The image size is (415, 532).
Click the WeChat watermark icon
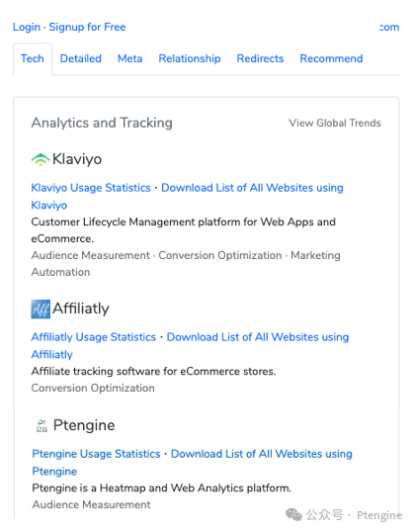[293, 515]
